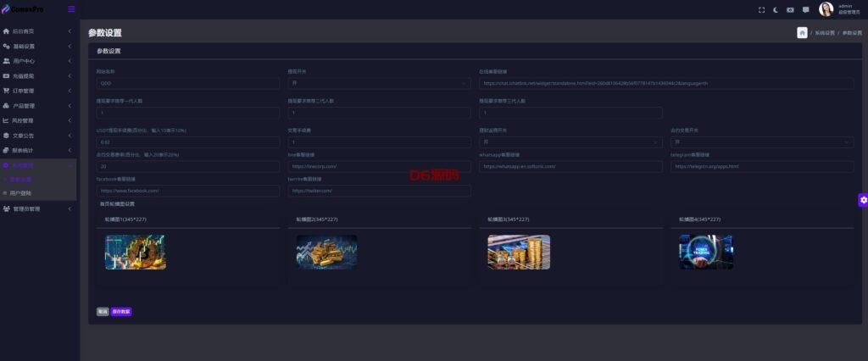
Task: Open 后台首页 in the sidebar
Action: [x=38, y=31]
